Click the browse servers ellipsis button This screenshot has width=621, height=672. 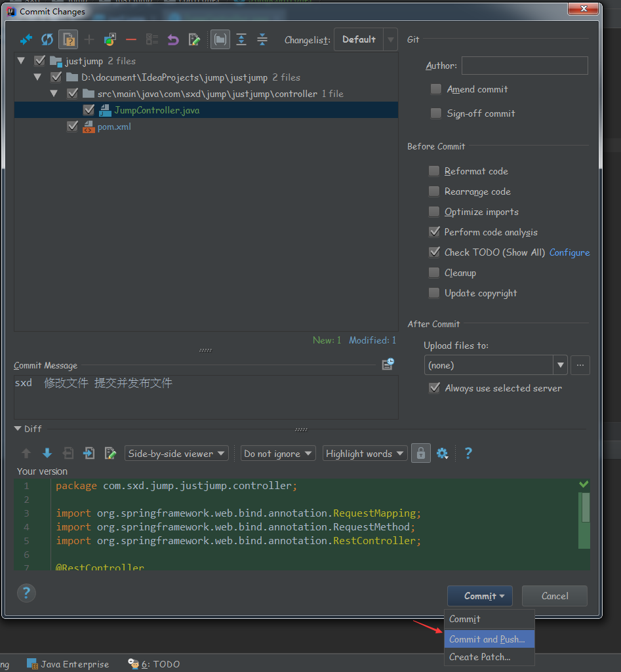pyautogui.click(x=580, y=365)
